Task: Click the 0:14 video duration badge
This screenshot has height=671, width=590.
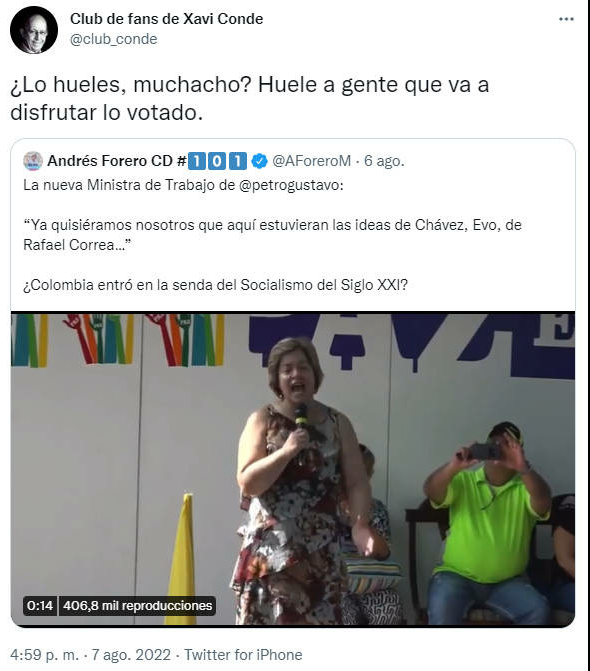Action: click(x=40, y=606)
